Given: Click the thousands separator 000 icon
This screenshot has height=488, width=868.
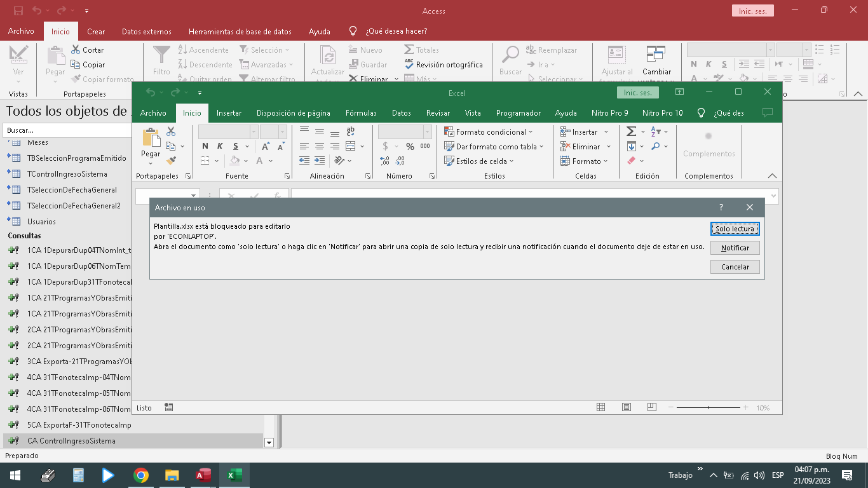Looking at the screenshot, I should click(425, 146).
